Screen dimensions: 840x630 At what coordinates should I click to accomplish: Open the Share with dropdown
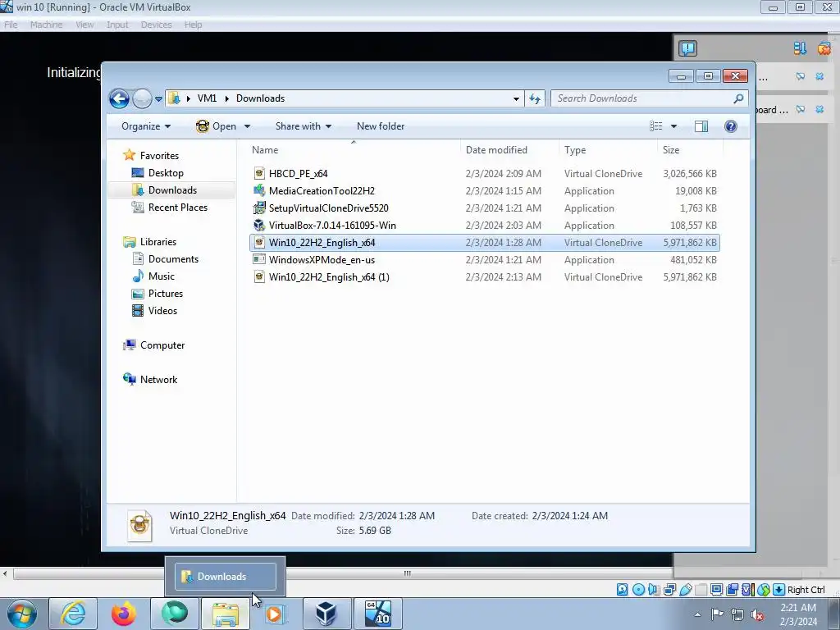click(304, 126)
